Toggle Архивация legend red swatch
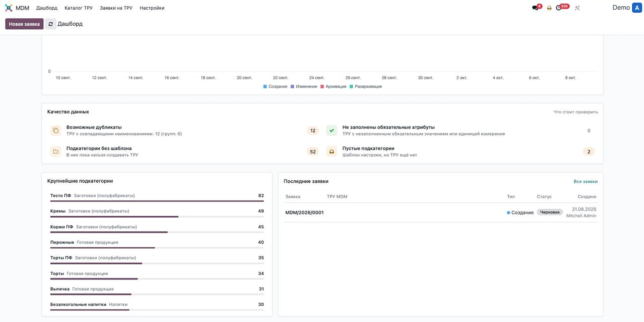Viewport: 644px width, 322px height. (322, 86)
